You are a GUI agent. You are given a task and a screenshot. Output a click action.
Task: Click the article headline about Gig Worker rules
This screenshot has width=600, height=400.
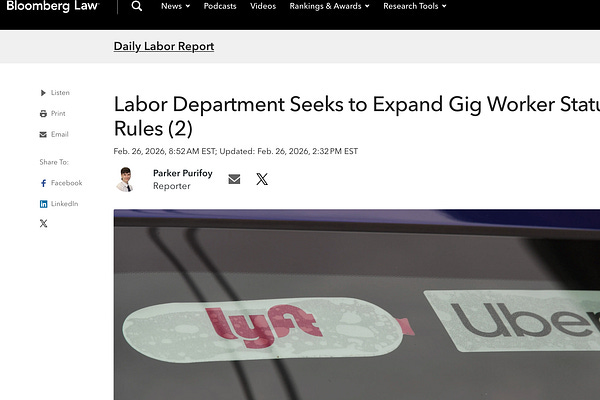(x=357, y=116)
